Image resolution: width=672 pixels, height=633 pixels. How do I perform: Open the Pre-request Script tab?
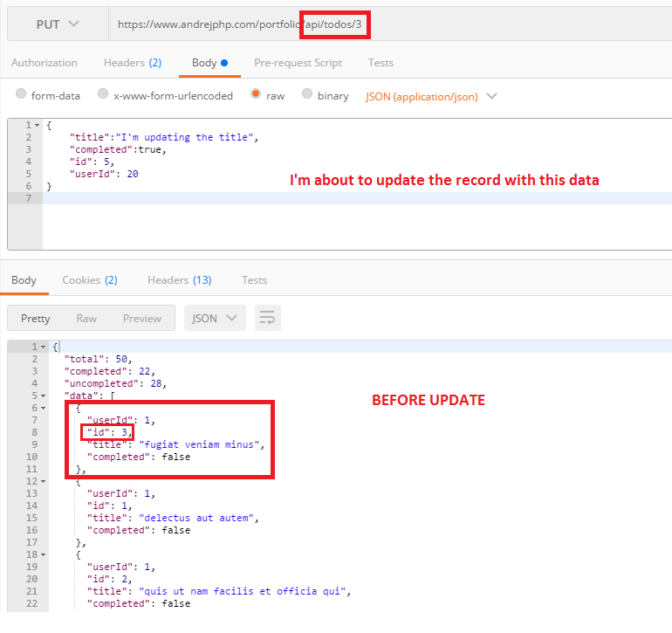298,63
